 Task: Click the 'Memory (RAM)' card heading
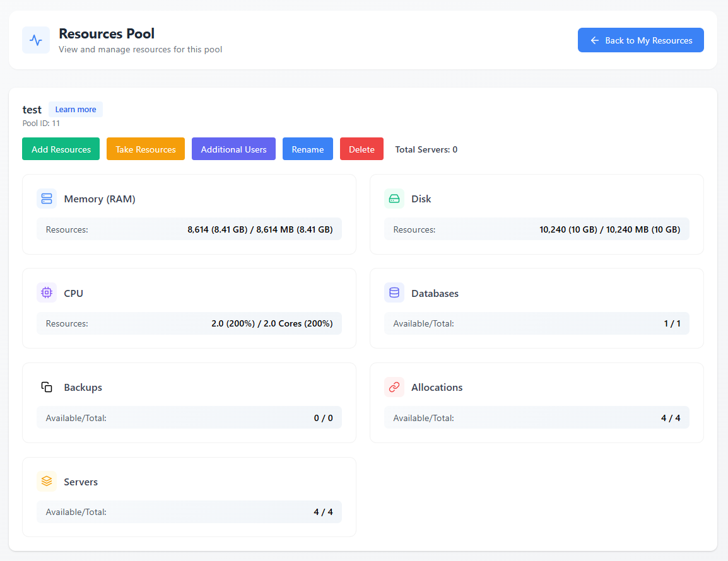[100, 199]
